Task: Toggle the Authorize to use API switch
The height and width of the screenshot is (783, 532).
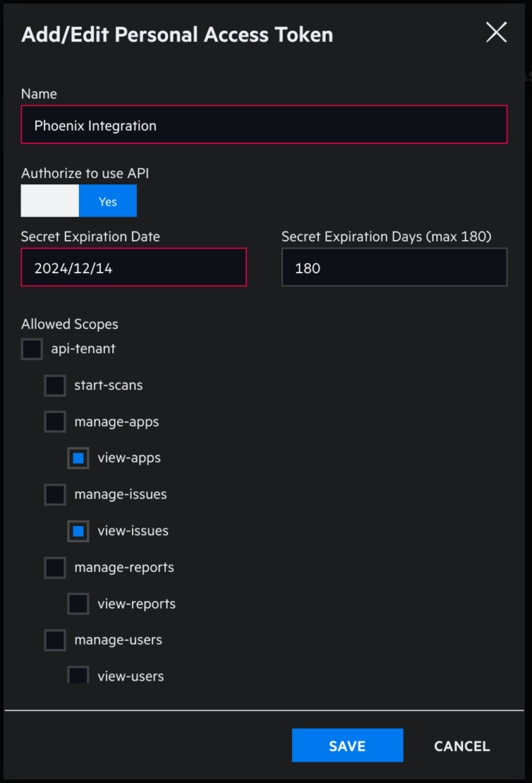Action: (79, 201)
